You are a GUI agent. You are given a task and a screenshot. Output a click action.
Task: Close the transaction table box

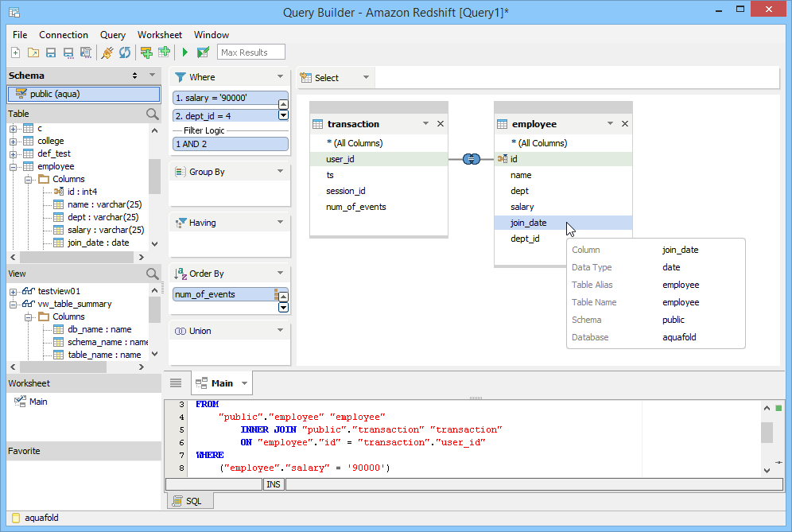(x=441, y=124)
